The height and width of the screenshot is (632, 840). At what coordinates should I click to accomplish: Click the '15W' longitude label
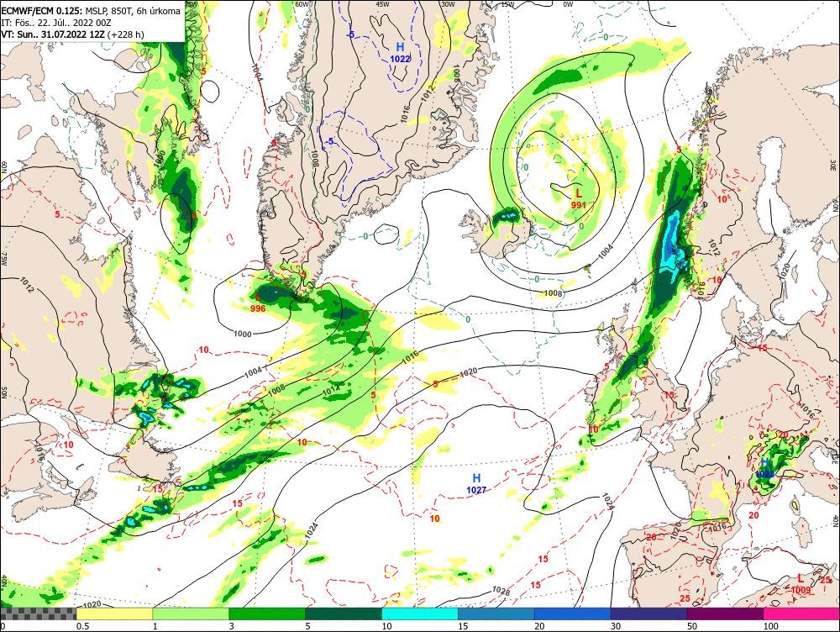pos(508,4)
